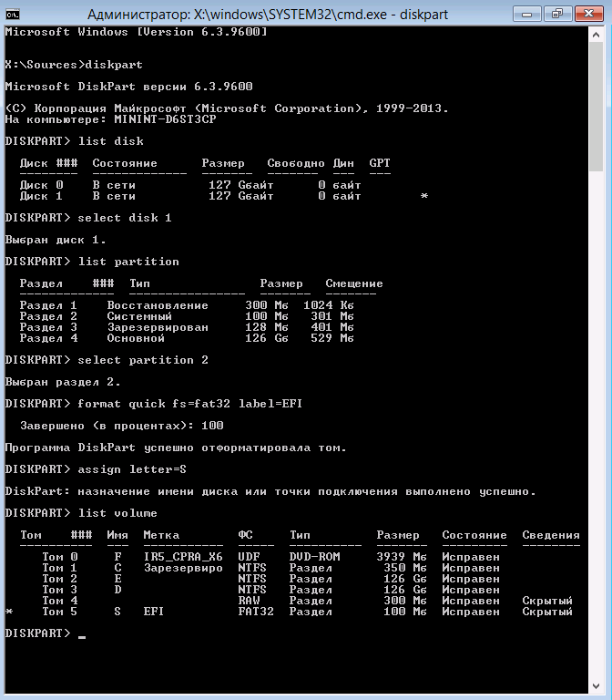Click the 'Зарезервиро' volume label
Screen dimensions: 612x700
[183, 569]
